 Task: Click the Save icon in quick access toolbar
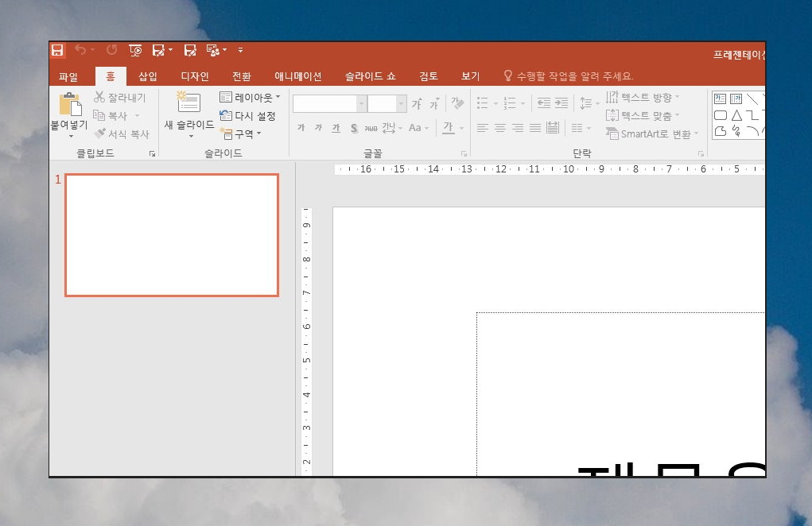pyautogui.click(x=57, y=50)
